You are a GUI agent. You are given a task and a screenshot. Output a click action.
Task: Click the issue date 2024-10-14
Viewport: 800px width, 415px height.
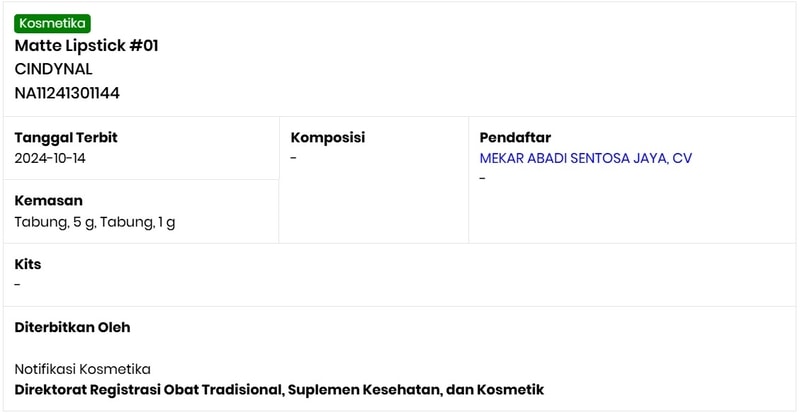50,158
